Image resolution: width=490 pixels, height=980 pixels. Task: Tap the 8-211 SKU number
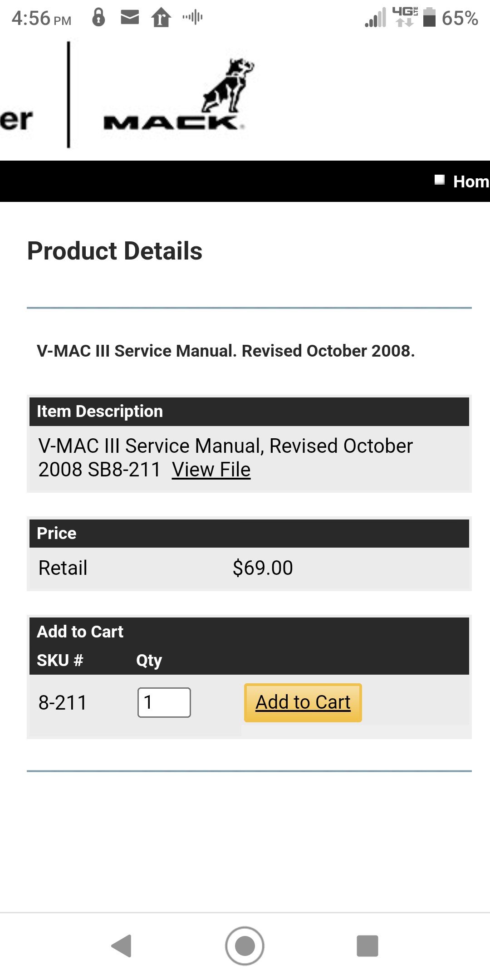coord(63,703)
